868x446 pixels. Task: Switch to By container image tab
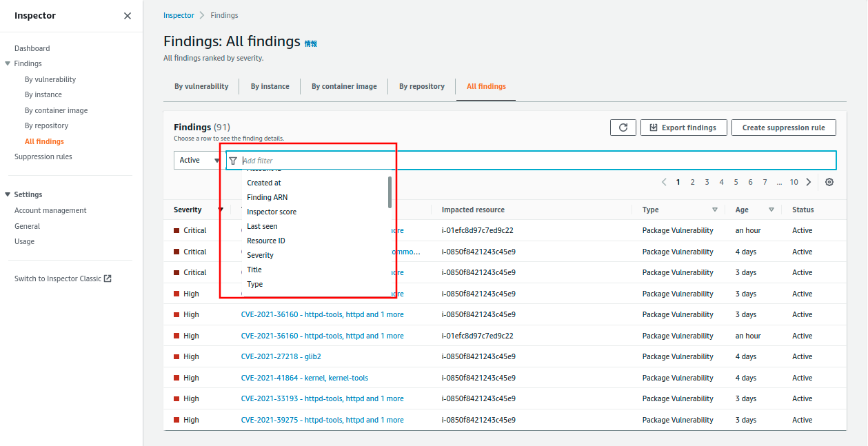(344, 86)
